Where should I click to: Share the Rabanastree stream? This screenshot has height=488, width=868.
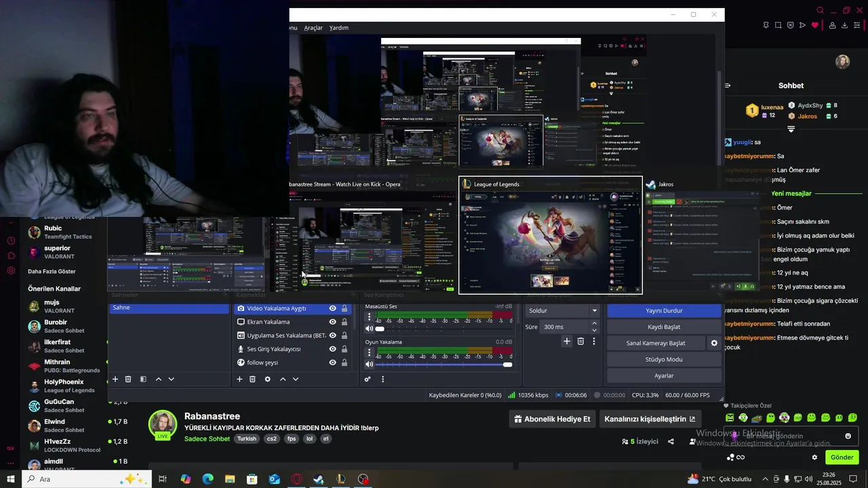671,441
